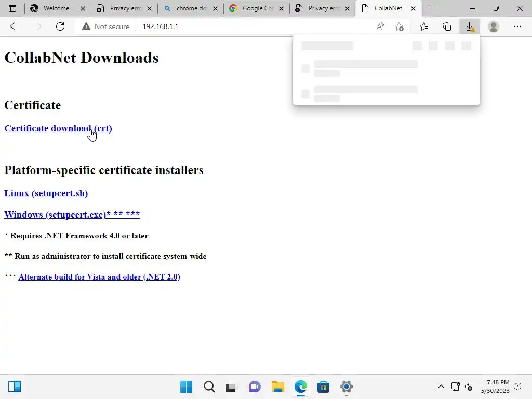Click the address bar showing 192.168.1.1
The image size is (532, 399).
pos(161,26)
